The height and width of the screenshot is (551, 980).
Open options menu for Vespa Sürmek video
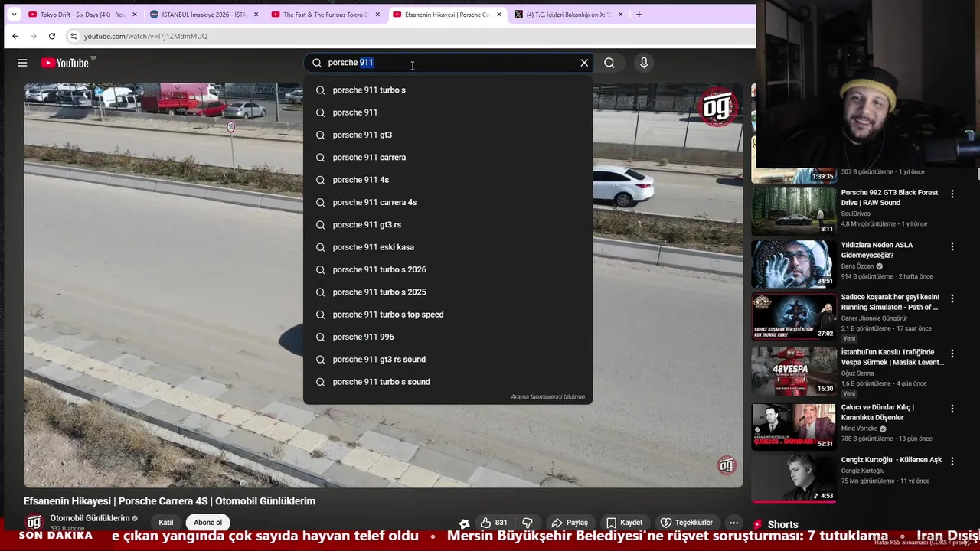[x=952, y=354]
